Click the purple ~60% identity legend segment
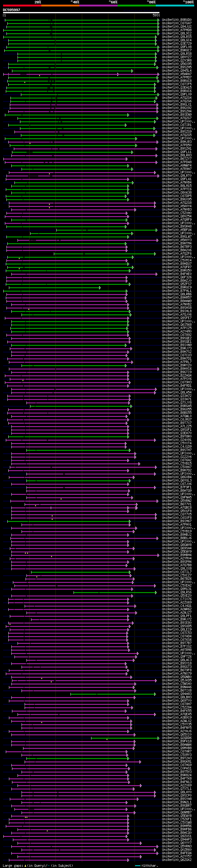The width and height of the screenshot is (197, 868). (98, 6)
